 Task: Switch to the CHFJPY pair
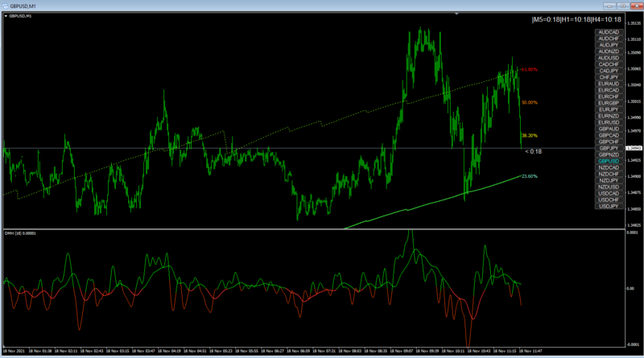(x=609, y=77)
